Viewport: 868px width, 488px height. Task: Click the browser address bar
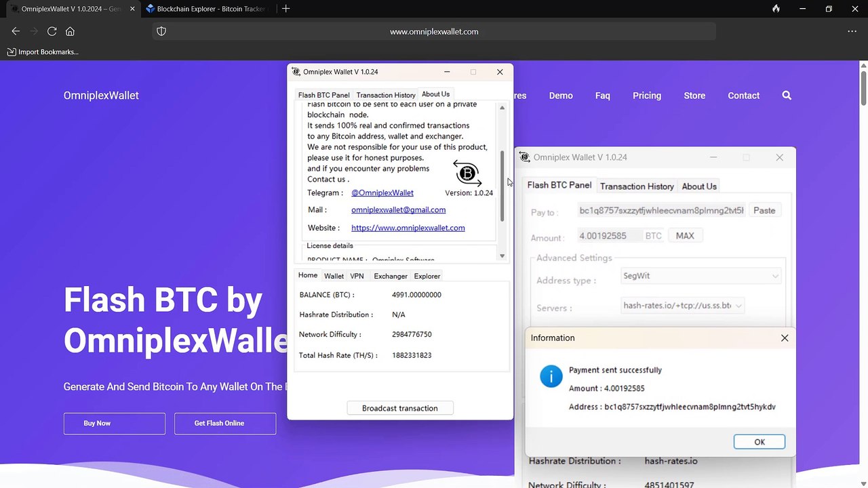tap(434, 31)
